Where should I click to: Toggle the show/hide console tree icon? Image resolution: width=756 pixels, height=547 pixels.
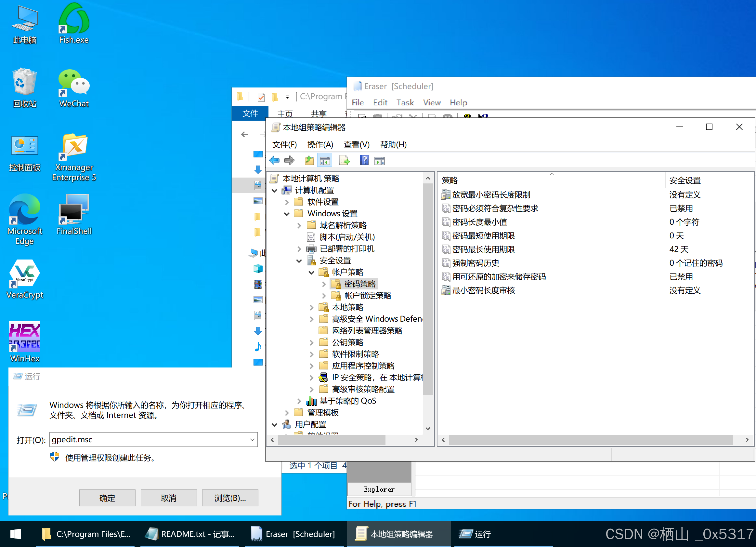pyautogui.click(x=325, y=161)
